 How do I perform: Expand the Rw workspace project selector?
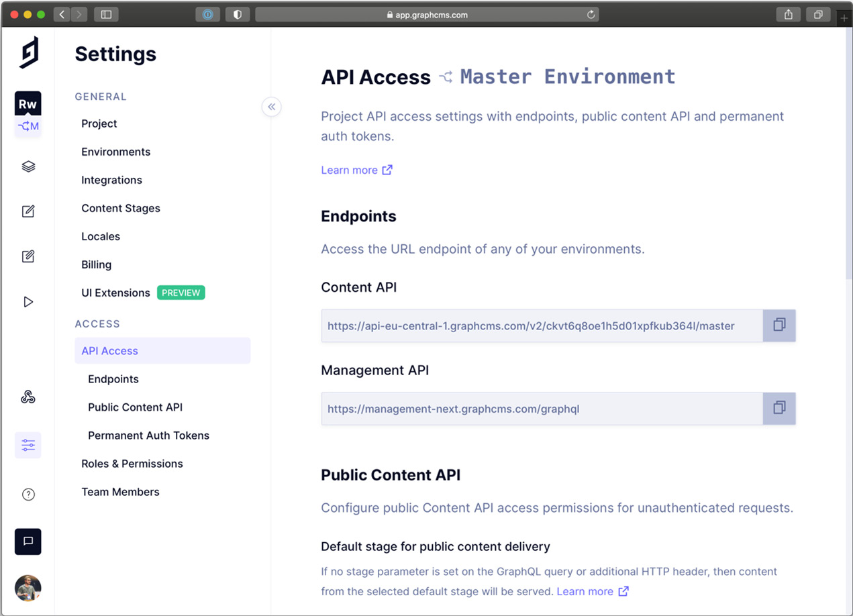point(28,103)
